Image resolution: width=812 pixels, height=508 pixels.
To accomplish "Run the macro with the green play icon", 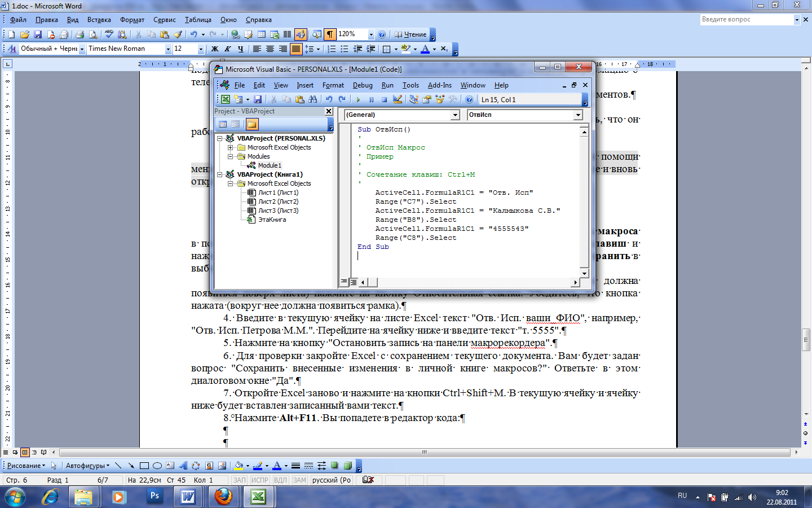I will click(x=358, y=99).
